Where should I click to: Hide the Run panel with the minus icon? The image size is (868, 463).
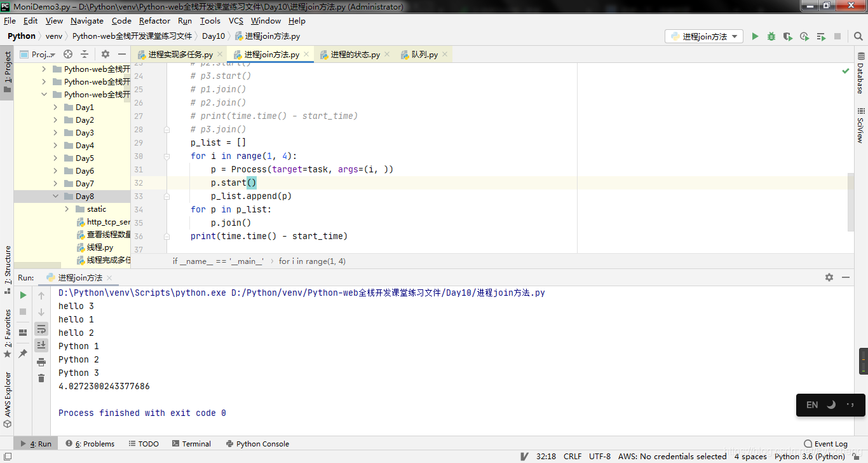pyautogui.click(x=846, y=277)
